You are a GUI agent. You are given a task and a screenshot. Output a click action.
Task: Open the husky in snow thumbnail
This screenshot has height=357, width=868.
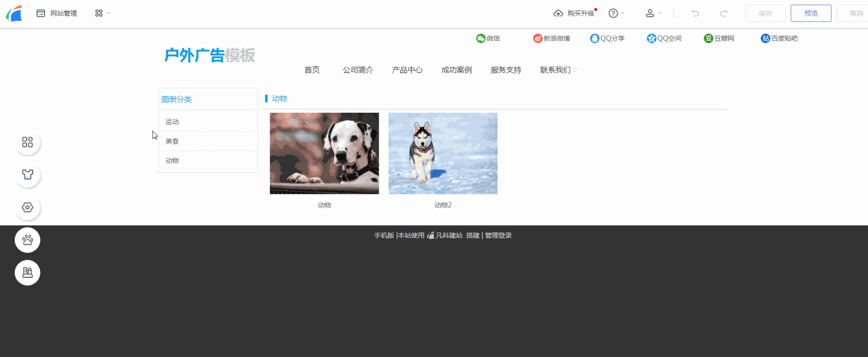pyautogui.click(x=443, y=154)
